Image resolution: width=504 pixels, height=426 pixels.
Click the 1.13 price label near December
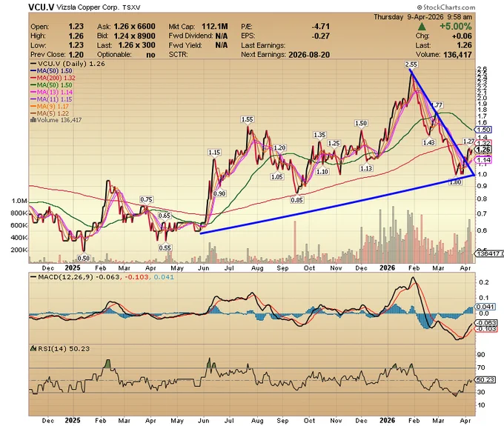click(366, 168)
